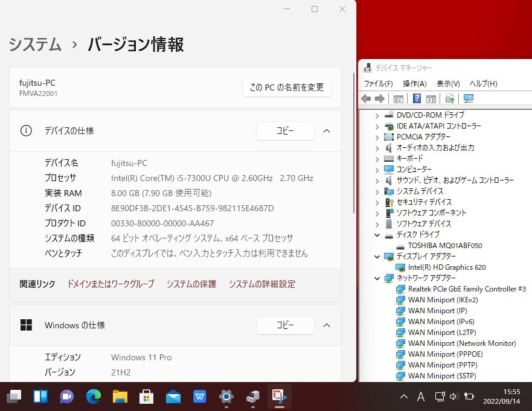Image resolution: width=532 pixels, height=411 pixels.
Task: Open the blue Help icon in Device Manager toolbar
Action: coord(417,99)
